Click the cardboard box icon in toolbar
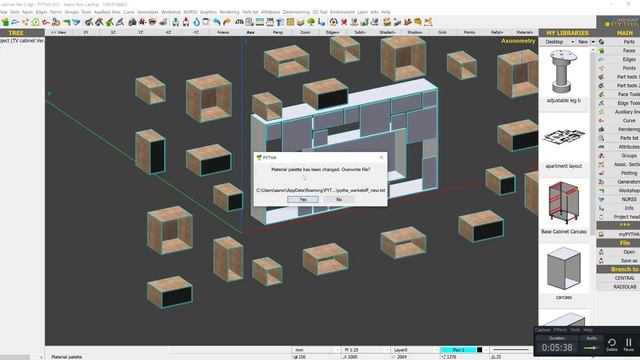Image resolution: width=640 pixels, height=360 pixels. (x=300, y=22)
